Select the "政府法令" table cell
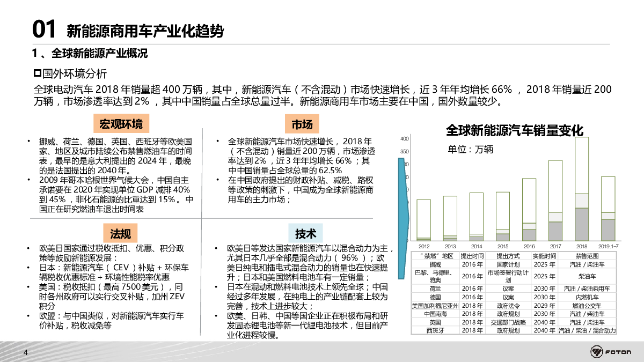644x362 pixels. (x=508, y=306)
